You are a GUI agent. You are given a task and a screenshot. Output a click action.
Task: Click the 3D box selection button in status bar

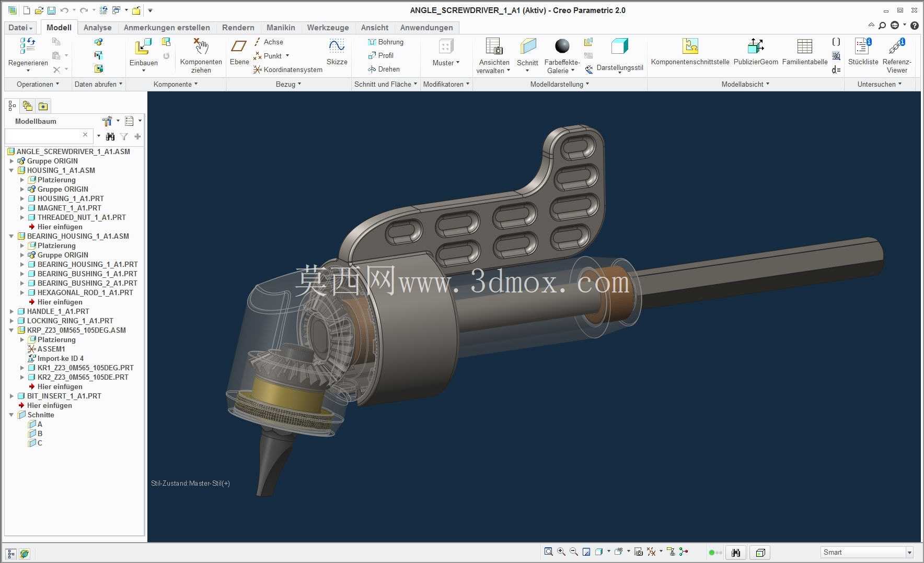(760, 553)
